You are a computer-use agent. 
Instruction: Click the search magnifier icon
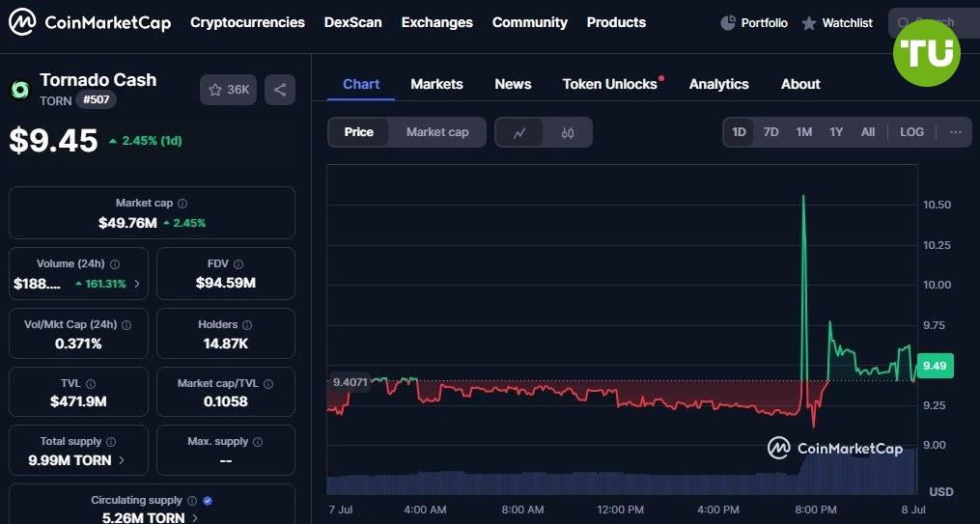(903, 23)
